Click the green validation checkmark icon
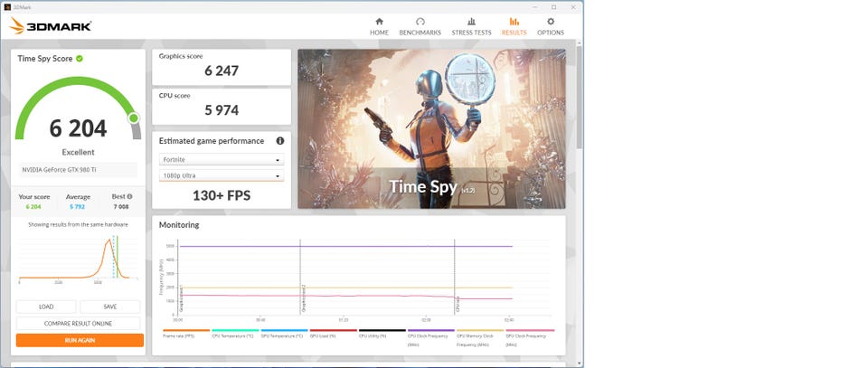The image size is (868, 368). pyautogui.click(x=80, y=58)
